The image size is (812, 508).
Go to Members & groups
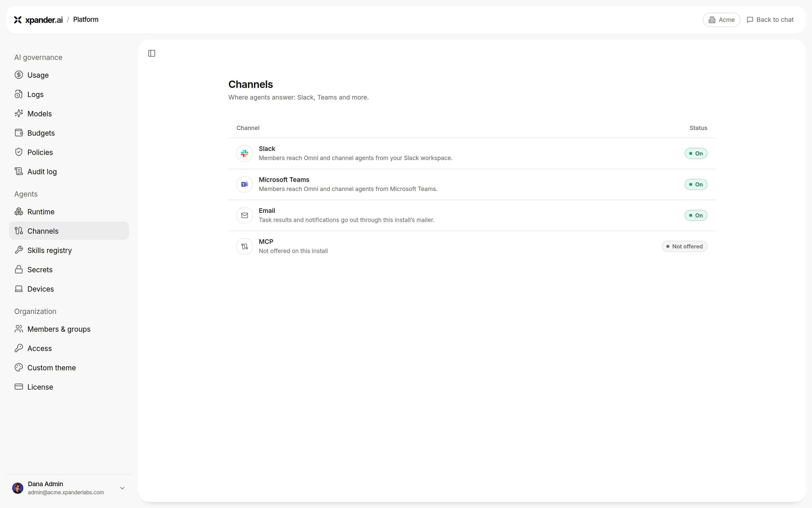69,329
